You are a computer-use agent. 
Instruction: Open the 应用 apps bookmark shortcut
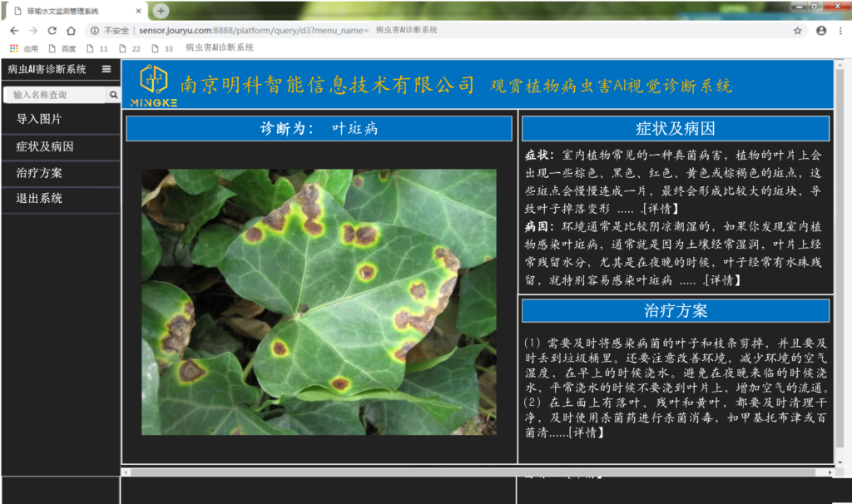point(24,48)
